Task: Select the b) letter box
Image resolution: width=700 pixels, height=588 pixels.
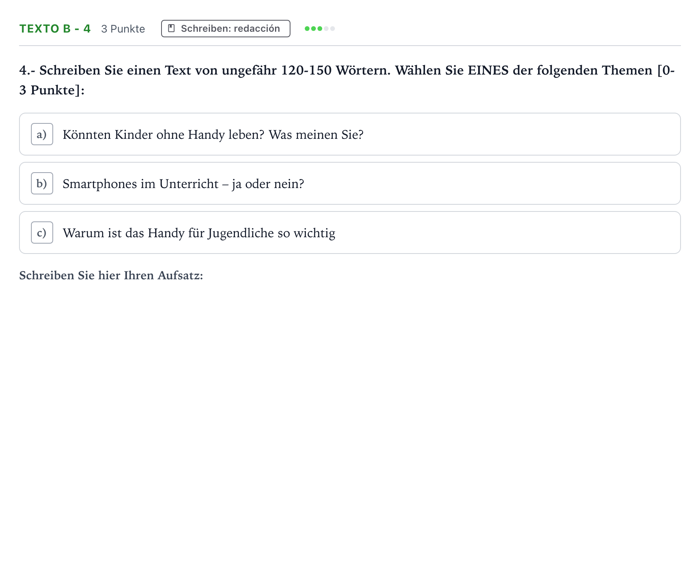Action: click(x=42, y=183)
